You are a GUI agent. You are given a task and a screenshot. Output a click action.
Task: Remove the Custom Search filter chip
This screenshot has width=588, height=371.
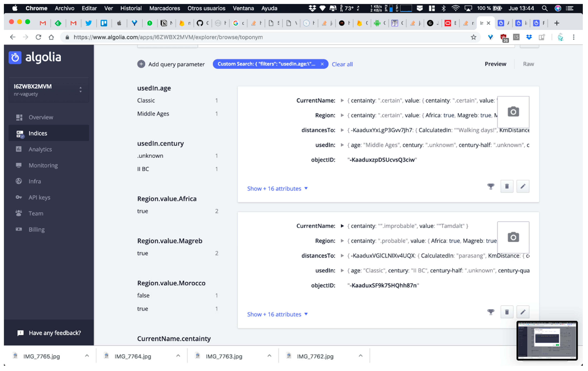(322, 64)
